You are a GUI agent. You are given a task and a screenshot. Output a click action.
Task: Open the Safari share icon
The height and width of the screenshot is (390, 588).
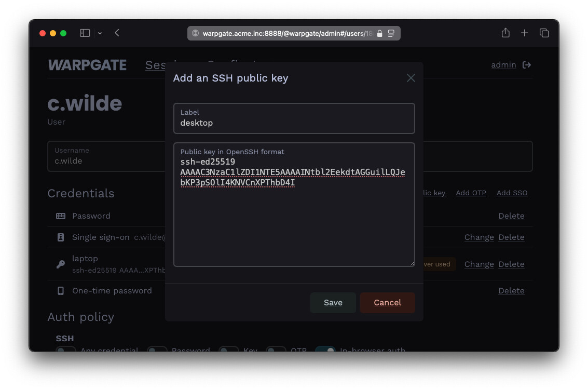(505, 33)
